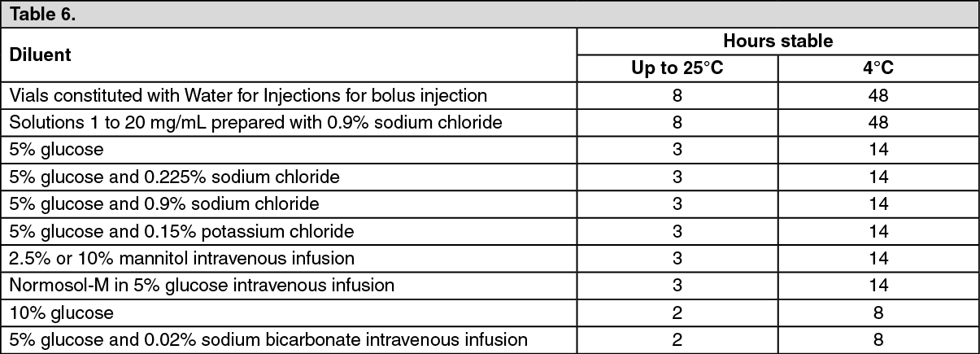980x354 pixels.
Task: Click 5% glucose and 0.225% sodium chloride
Action: [175, 177]
